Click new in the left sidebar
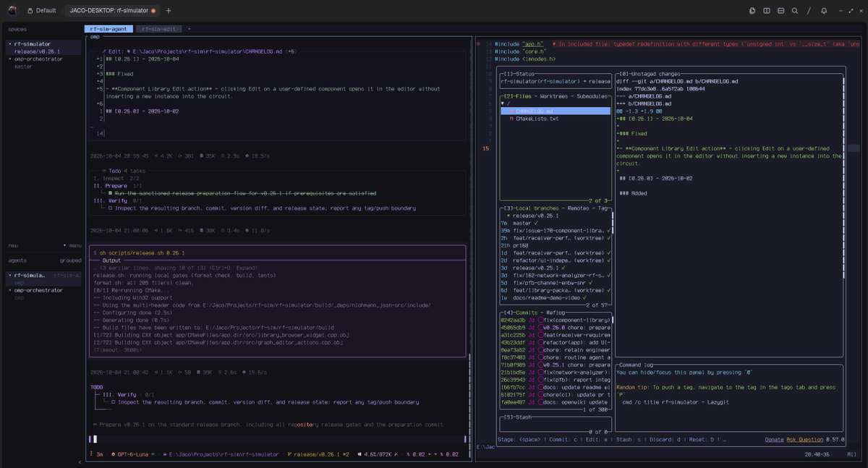The height and width of the screenshot is (468, 868). click(13, 246)
